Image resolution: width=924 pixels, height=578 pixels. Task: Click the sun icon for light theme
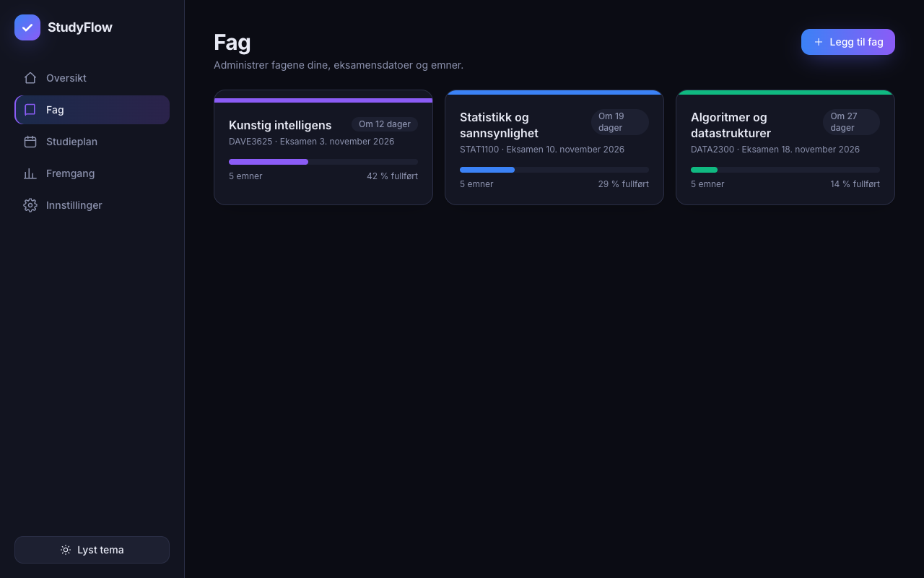tap(66, 550)
